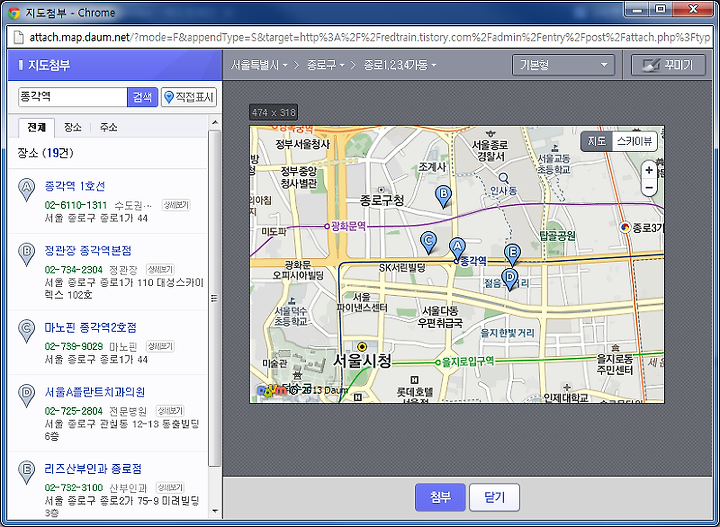Open the 종로구 district dropdown
This screenshot has height=527, width=720.
[326, 65]
